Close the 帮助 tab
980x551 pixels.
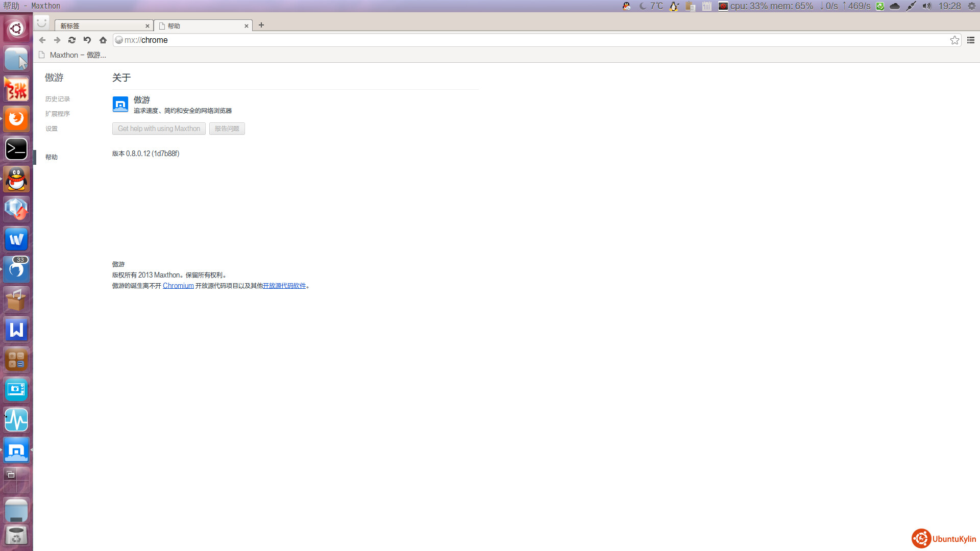pyautogui.click(x=247, y=26)
